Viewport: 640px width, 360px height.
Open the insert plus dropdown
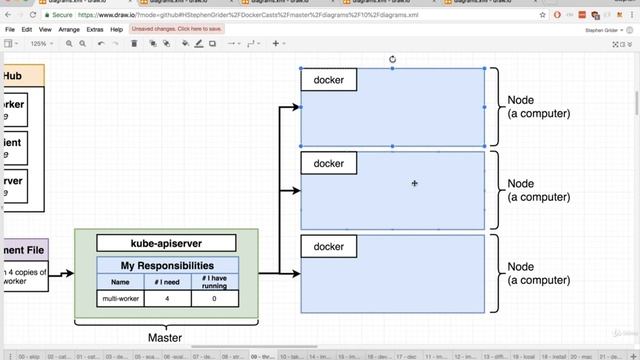click(x=278, y=43)
